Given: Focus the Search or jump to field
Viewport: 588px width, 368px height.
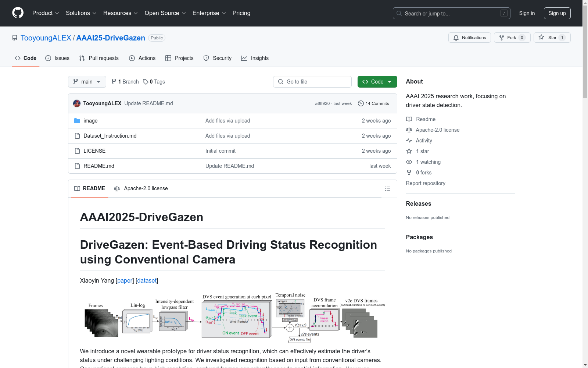Looking at the screenshot, I should click(452, 13).
